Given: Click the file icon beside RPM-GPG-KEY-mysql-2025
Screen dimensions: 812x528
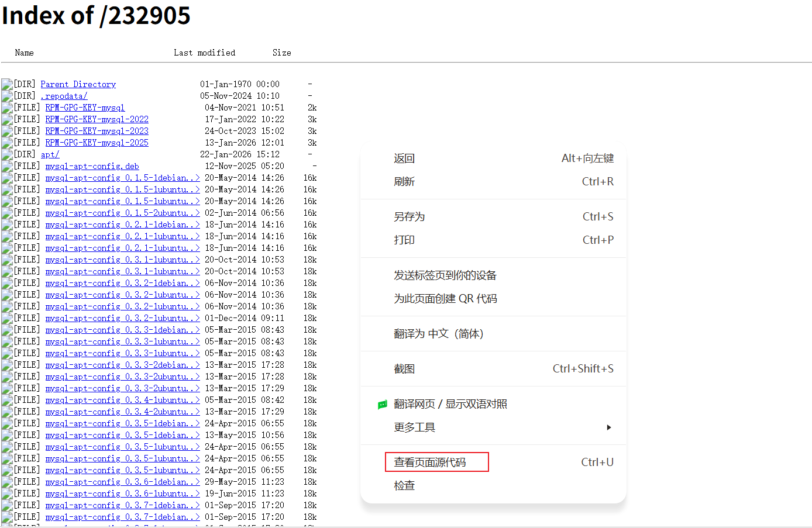Looking at the screenshot, I should tap(7, 143).
